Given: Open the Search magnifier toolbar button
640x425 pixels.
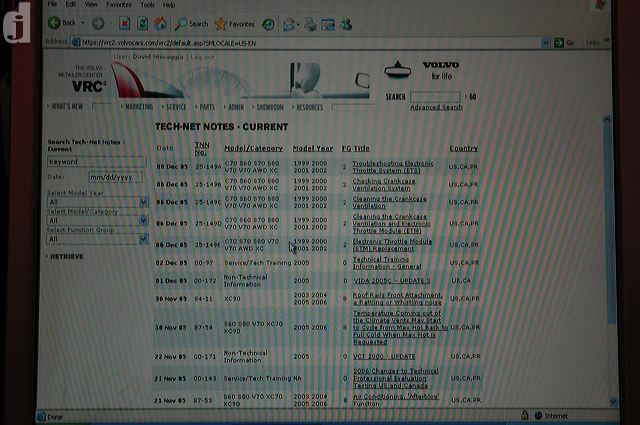Looking at the screenshot, I should [x=191, y=24].
